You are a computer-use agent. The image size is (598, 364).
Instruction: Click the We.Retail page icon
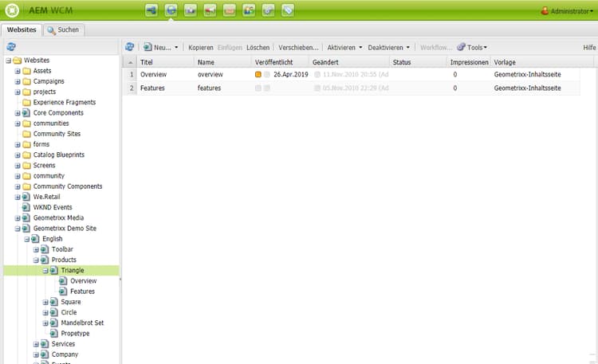click(26, 197)
